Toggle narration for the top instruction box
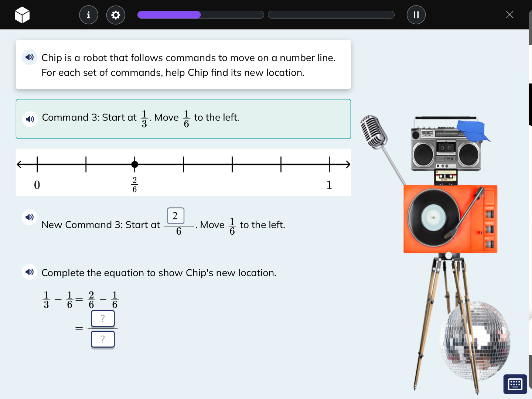The width and height of the screenshot is (532, 399). pyautogui.click(x=30, y=57)
